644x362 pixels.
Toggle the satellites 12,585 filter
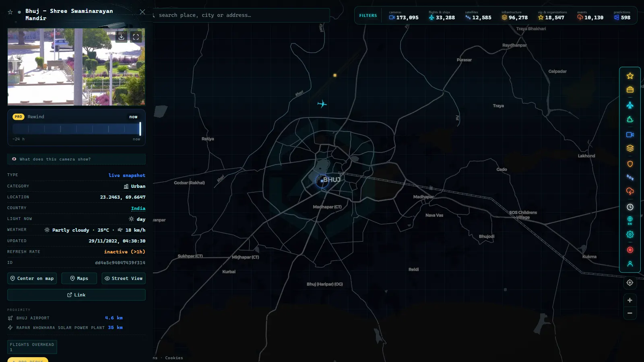pyautogui.click(x=478, y=16)
